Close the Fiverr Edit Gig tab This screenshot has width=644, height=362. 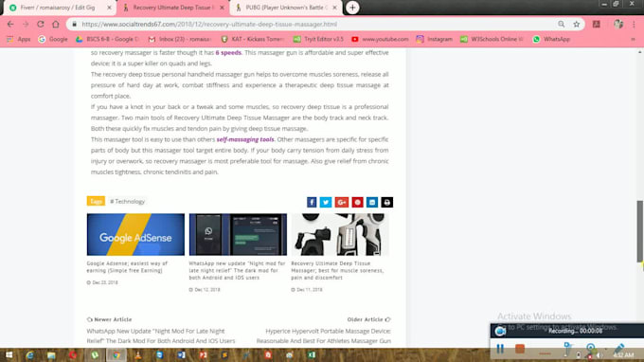click(109, 8)
